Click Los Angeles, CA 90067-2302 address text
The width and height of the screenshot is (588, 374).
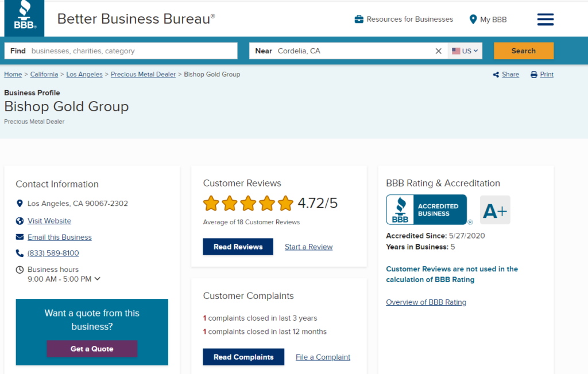click(78, 204)
